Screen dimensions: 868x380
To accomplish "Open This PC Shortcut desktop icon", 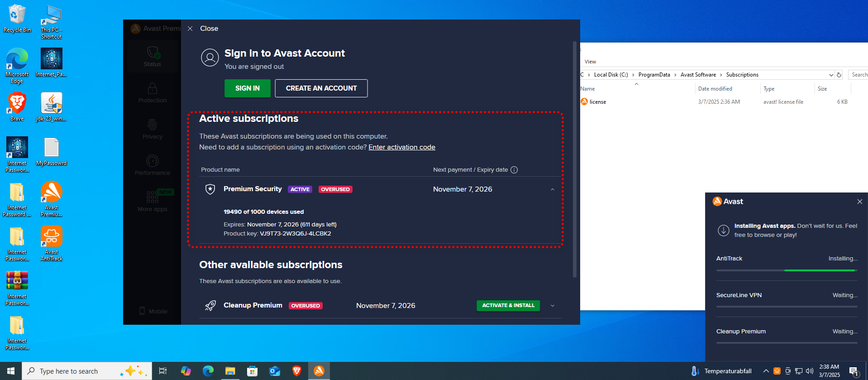I will pyautogui.click(x=51, y=22).
